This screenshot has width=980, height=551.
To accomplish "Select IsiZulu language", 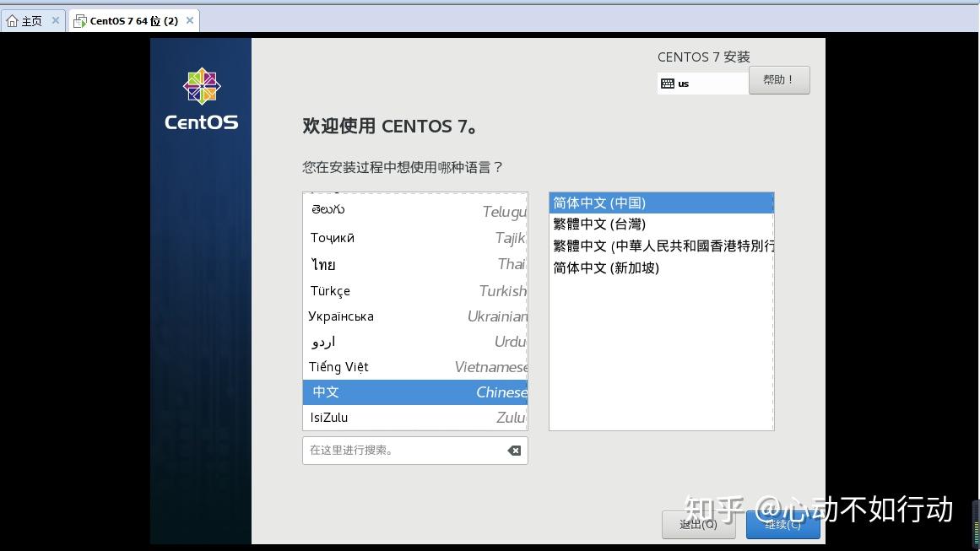I will [415, 418].
